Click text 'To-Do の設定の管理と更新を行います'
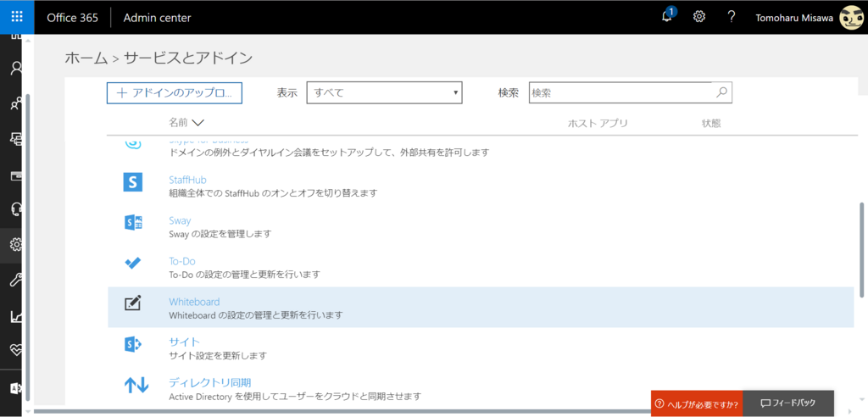This screenshot has height=417, width=868. (x=245, y=274)
